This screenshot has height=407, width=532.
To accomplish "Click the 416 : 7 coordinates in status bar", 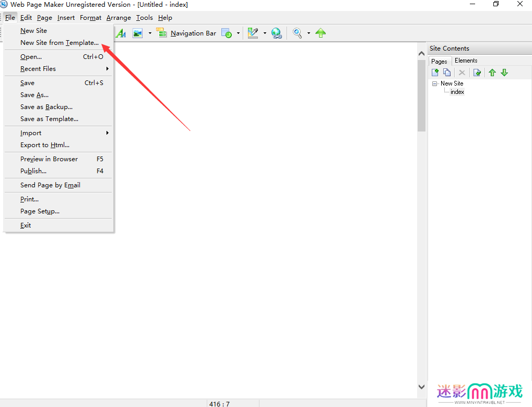I will (219, 404).
